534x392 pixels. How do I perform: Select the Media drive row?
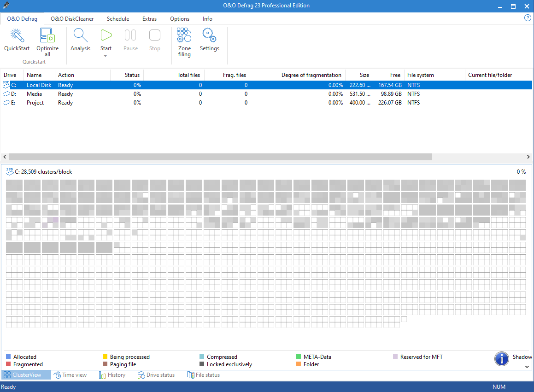(x=266, y=94)
